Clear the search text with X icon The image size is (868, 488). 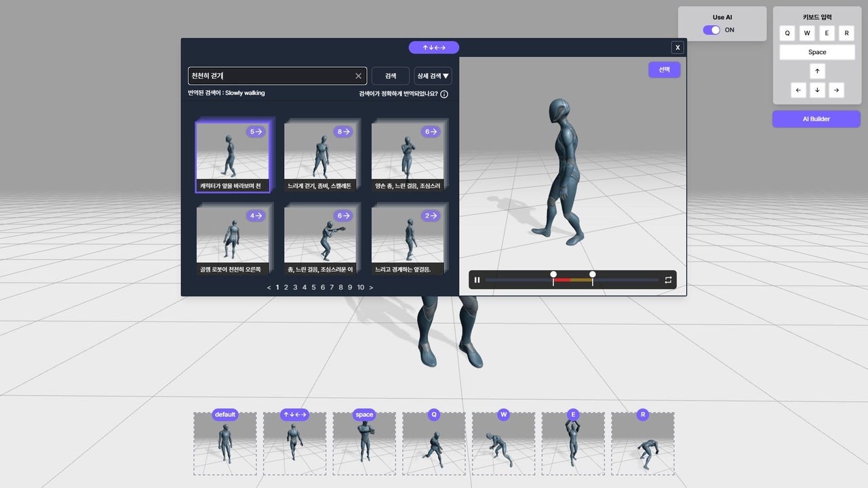click(359, 76)
